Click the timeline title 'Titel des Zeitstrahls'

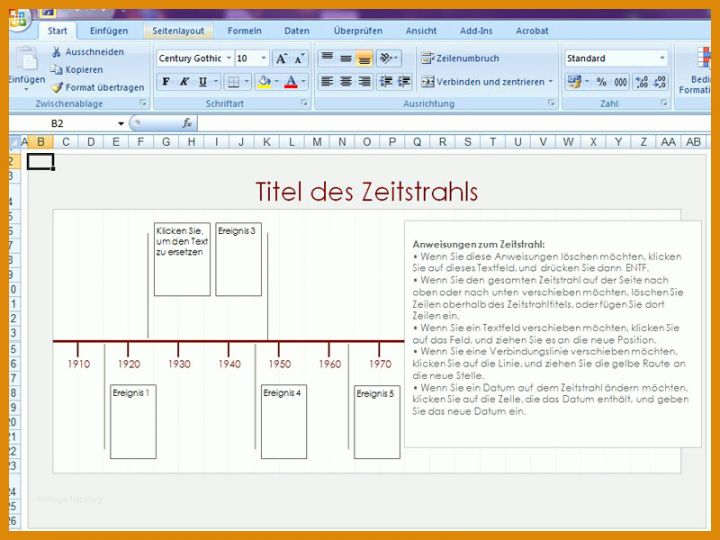[x=366, y=192]
